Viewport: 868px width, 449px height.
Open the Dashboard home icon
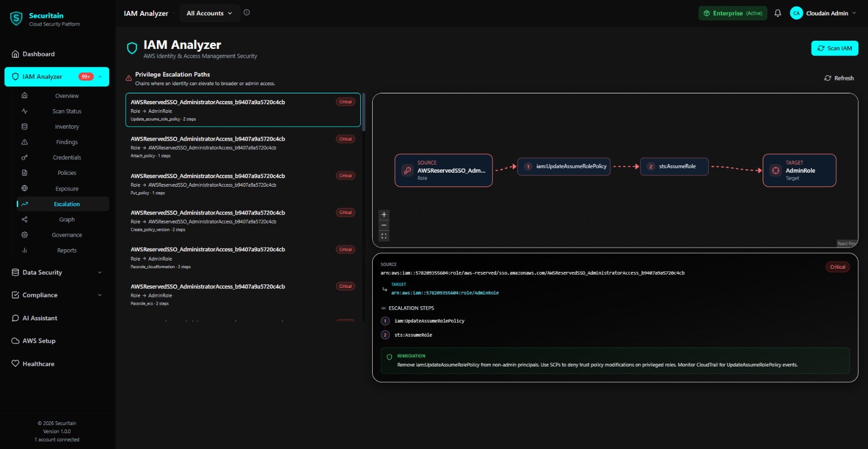click(x=15, y=54)
